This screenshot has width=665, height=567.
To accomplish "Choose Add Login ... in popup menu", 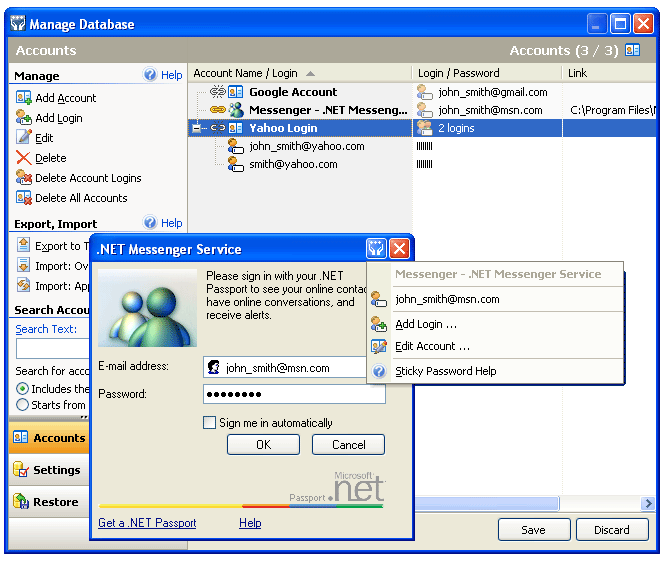I will click(x=495, y=324).
